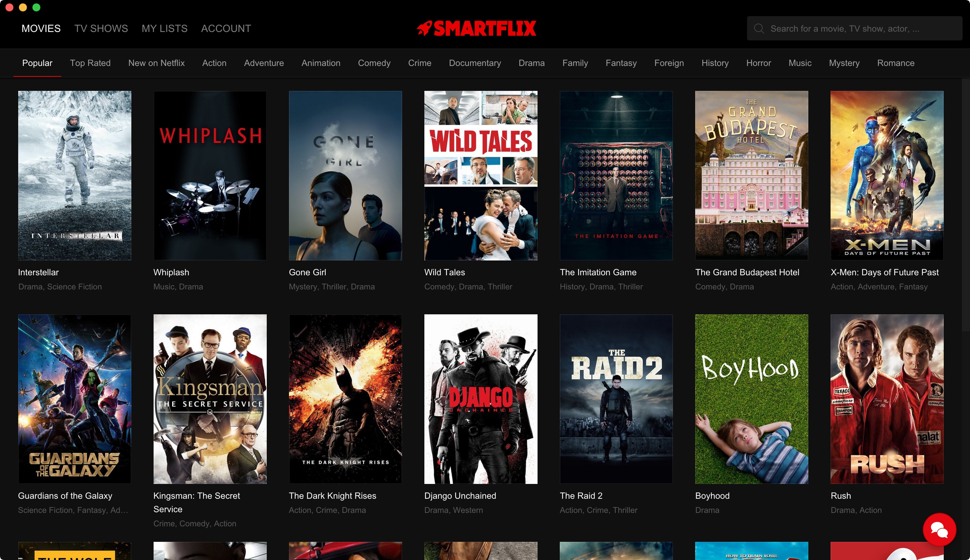
Task: Click the movie search input field
Action: (854, 29)
